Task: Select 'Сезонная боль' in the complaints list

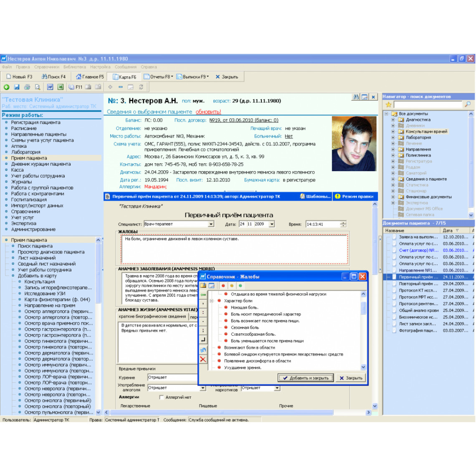Action: coord(245,327)
